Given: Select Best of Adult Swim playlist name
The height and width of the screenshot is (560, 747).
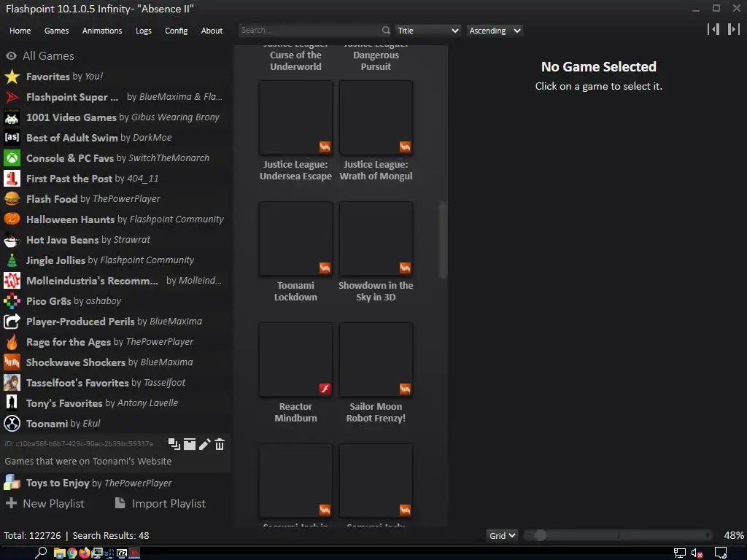Looking at the screenshot, I should (x=72, y=138).
